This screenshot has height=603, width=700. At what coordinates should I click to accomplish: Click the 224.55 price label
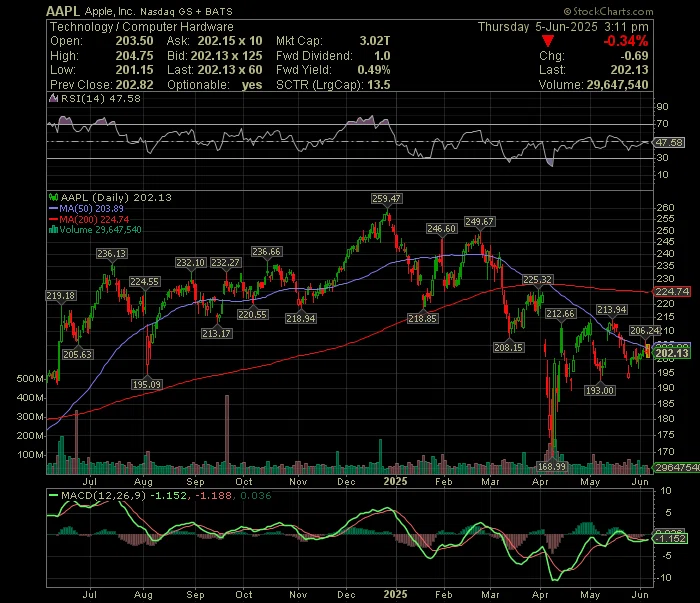tap(144, 282)
